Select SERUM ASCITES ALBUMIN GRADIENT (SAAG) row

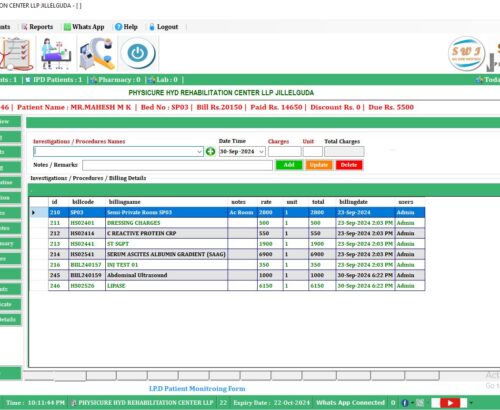point(237,254)
